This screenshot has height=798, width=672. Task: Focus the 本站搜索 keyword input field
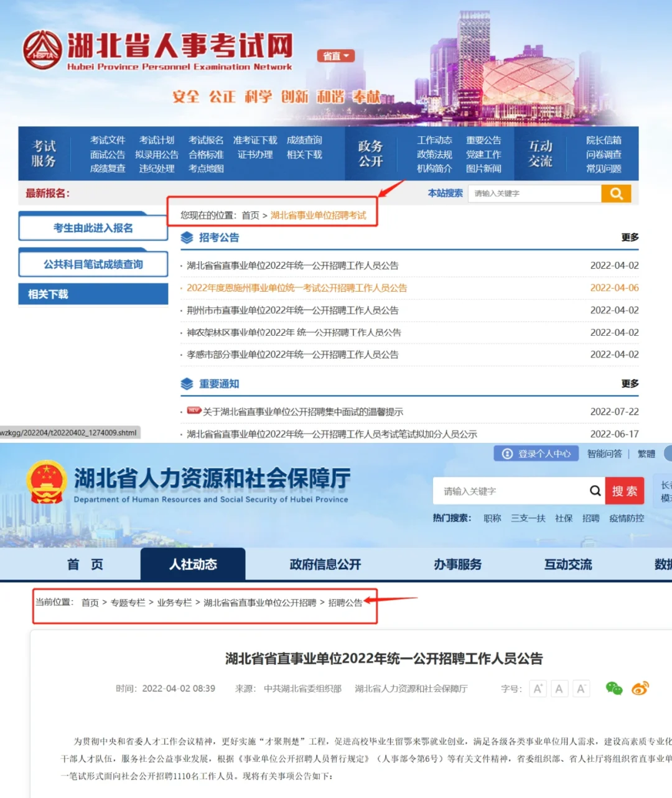tap(534, 193)
